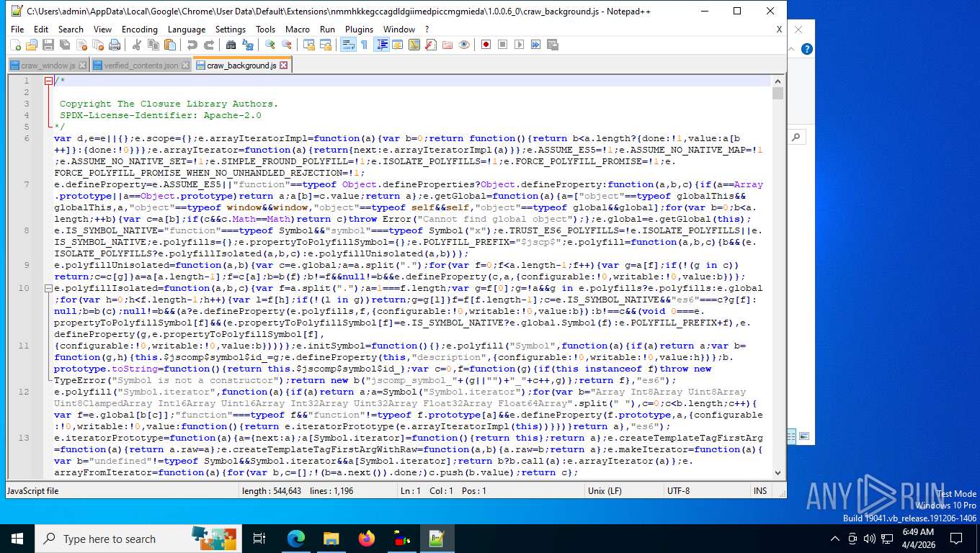Screen dimensions: 980x553
Task: Open Replace dialog from toolbar icon
Action: (247, 45)
